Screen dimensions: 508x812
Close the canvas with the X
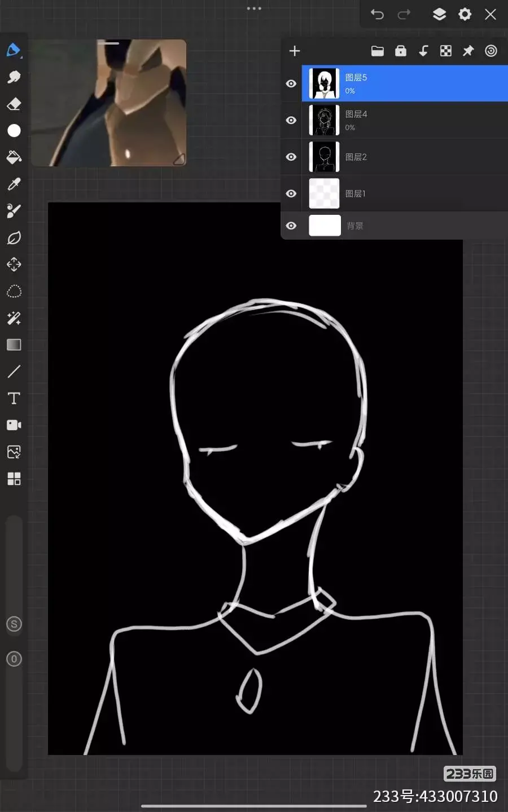pyautogui.click(x=491, y=14)
